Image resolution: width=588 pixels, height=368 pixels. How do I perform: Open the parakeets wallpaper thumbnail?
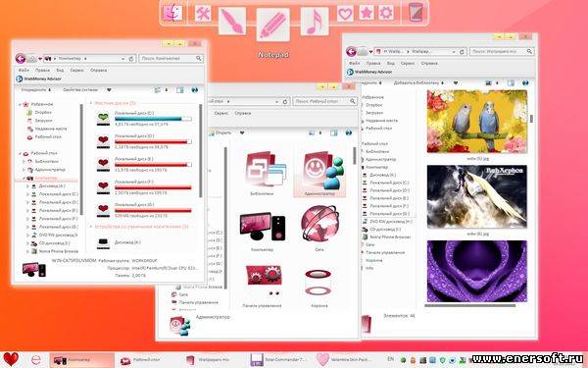point(477,121)
